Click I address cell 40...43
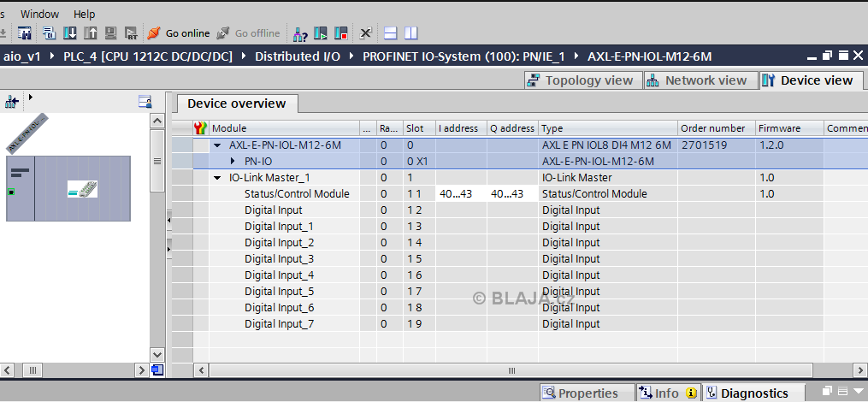 tap(461, 194)
